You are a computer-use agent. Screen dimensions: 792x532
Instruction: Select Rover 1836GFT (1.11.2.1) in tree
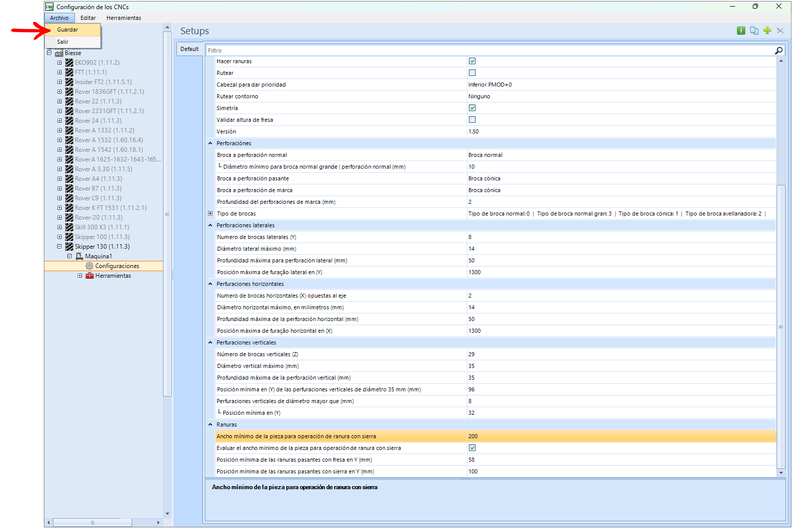(x=110, y=92)
